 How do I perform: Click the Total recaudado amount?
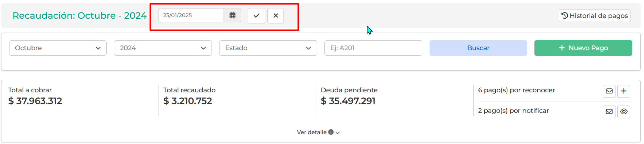pos(188,101)
